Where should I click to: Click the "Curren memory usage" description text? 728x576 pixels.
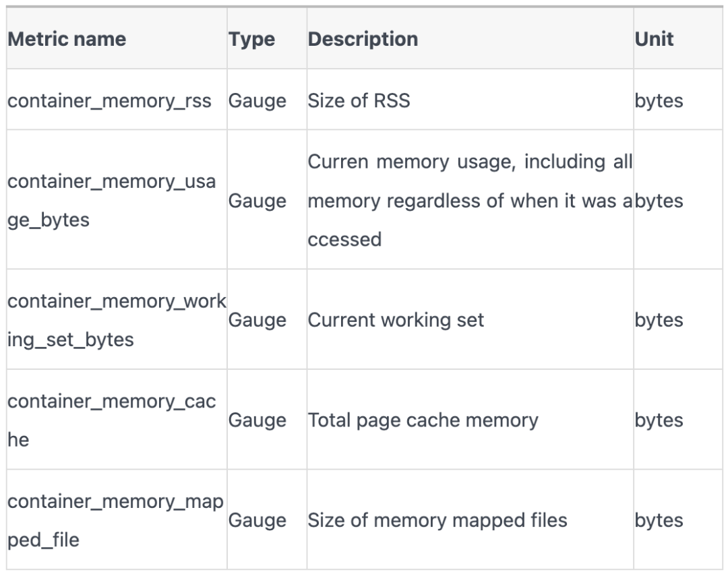(470, 201)
